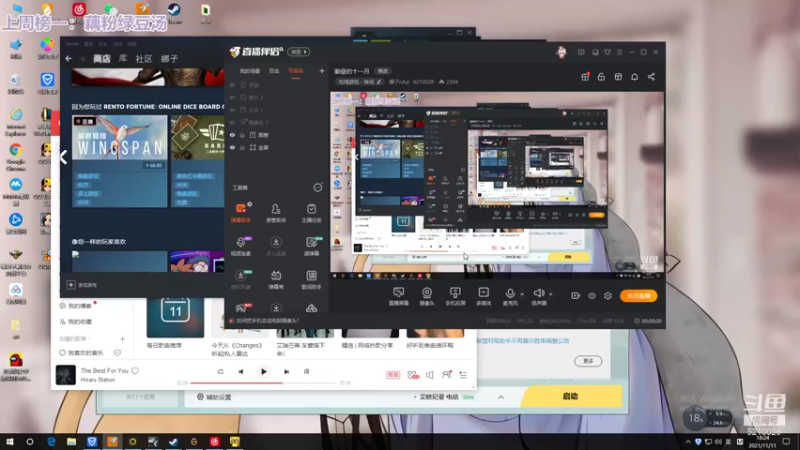Open 我的收藏 in music app sidebar
The image size is (800, 450).
(76, 322)
